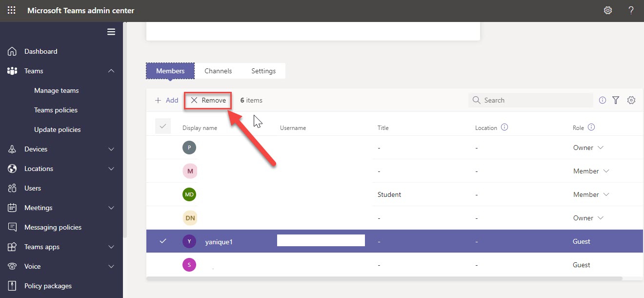This screenshot has width=644, height=298.
Task: Expand the Teams apps section chevron
Action: pos(111,247)
